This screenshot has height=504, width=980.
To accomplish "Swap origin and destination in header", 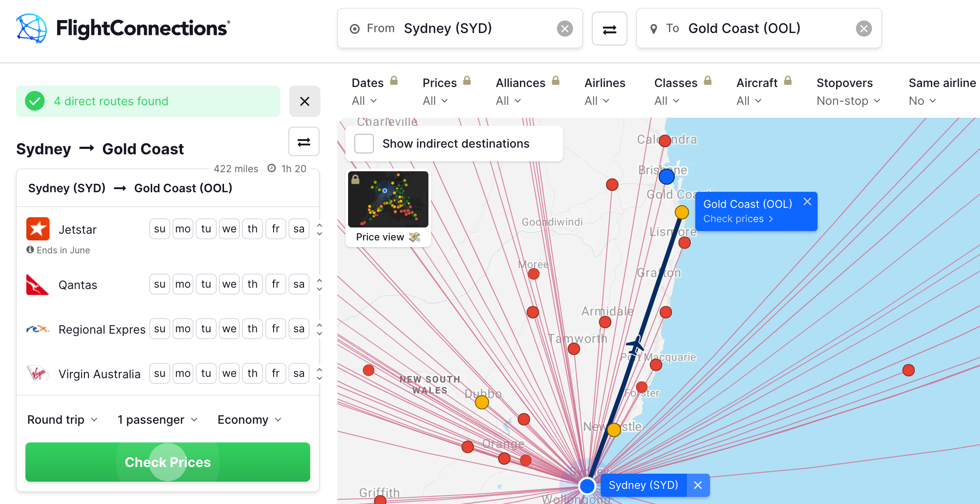I will [609, 29].
